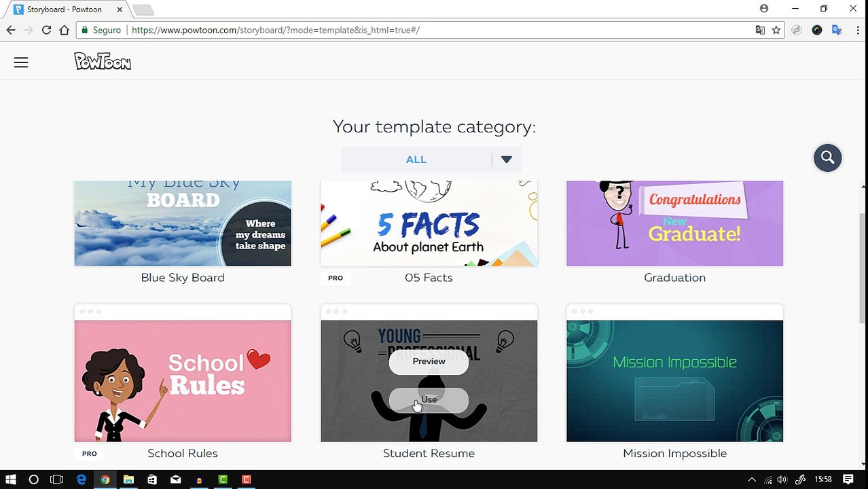Click the Student Resume title text
This screenshot has height=489, width=868.
click(429, 453)
